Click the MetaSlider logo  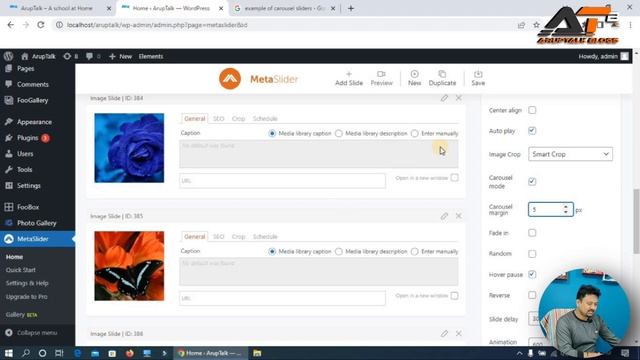click(x=258, y=79)
